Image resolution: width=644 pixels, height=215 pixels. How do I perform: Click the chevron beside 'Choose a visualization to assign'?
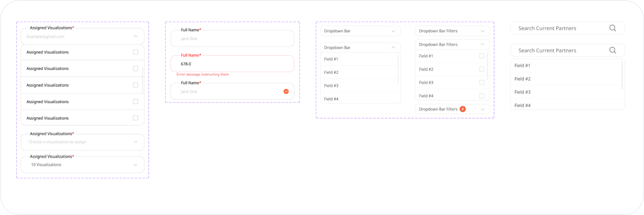coord(135,142)
